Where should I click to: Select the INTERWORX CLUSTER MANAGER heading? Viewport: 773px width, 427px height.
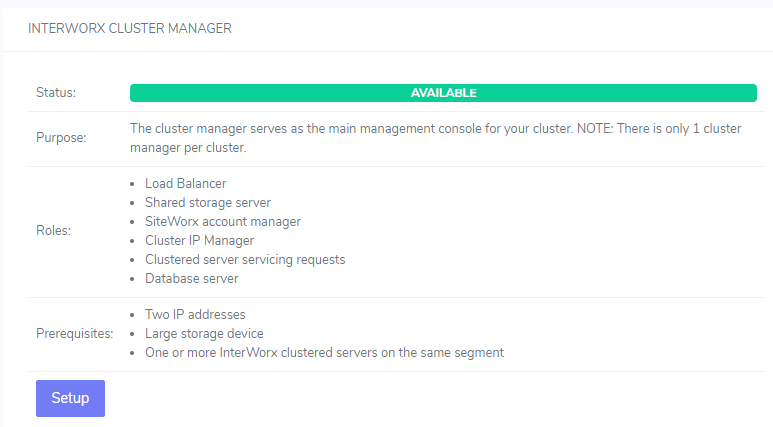pyautogui.click(x=130, y=28)
